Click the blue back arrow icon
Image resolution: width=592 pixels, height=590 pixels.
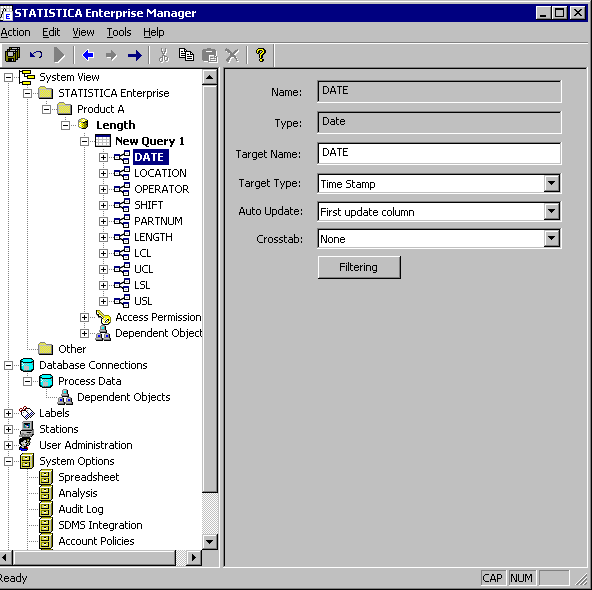point(88,55)
